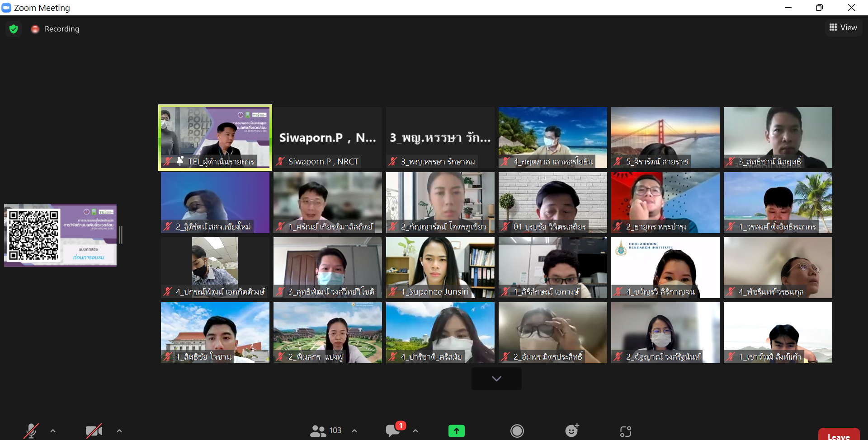Expand the arrow next to participants count
Image resolution: width=868 pixels, height=440 pixels.
354,431
